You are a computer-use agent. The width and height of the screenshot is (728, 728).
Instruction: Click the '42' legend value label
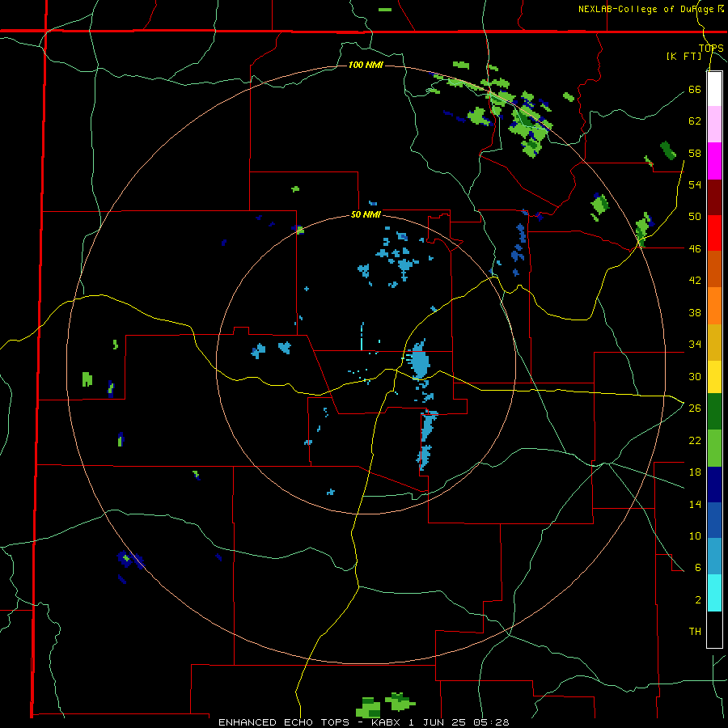pyautogui.click(x=695, y=281)
